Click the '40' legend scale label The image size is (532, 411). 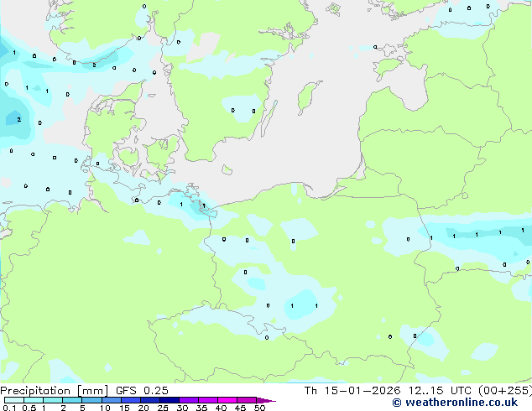221,408
